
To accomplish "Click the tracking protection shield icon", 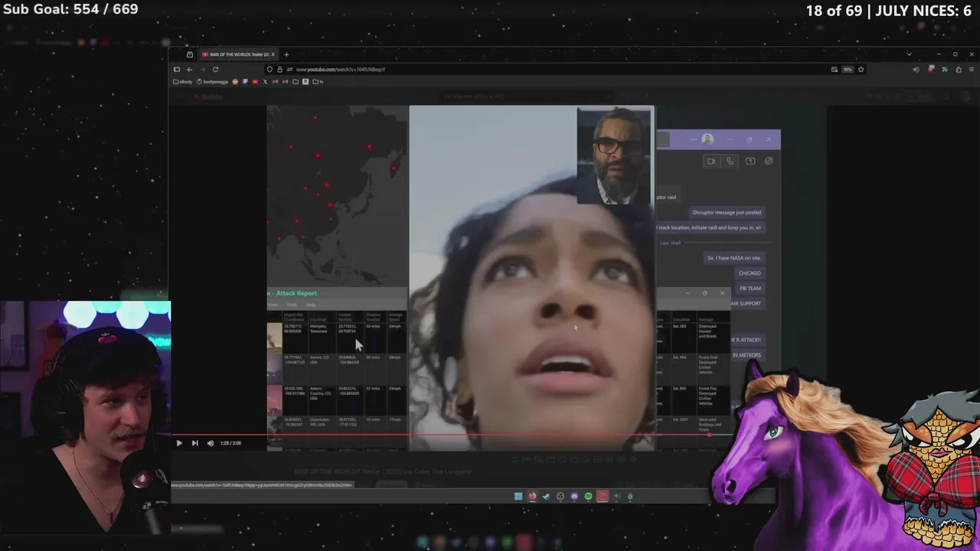I will coord(269,70).
